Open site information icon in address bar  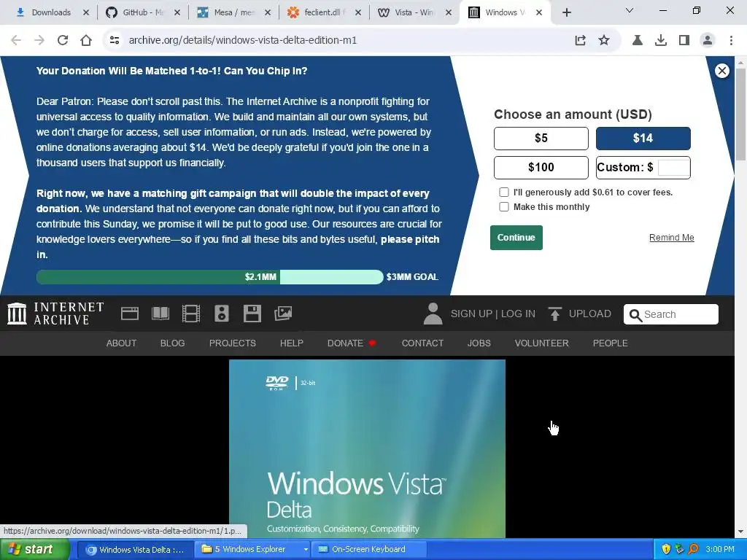pyautogui.click(x=115, y=40)
